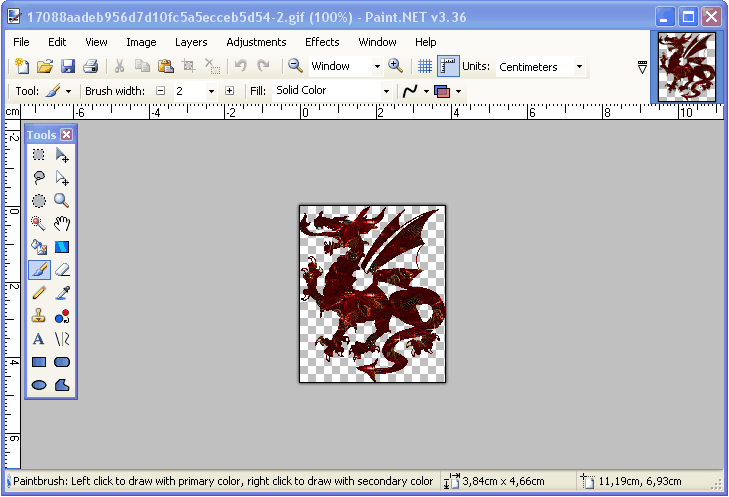Screen dimensions: 729x497
Task: Toggle the rulers display
Action: coord(447,66)
